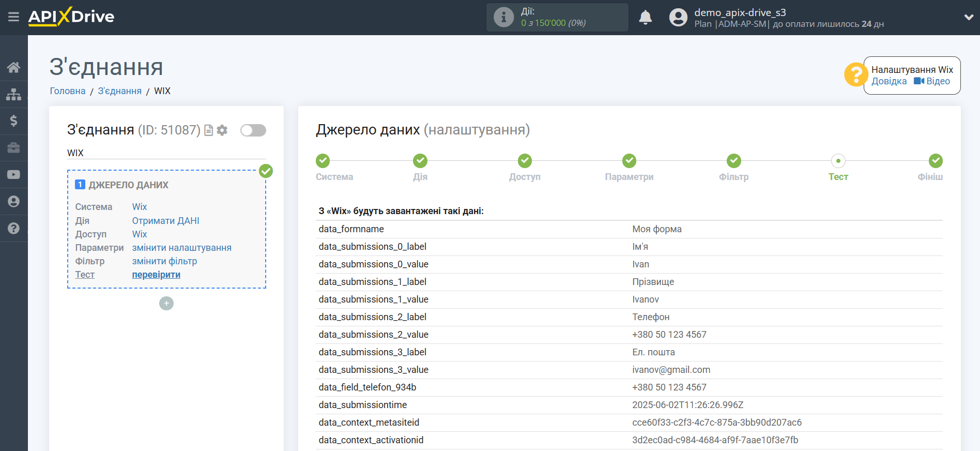Screen dimensions: 980x451
Task: Select the ivanov@gmail.com value
Action: pyautogui.click(x=671, y=370)
